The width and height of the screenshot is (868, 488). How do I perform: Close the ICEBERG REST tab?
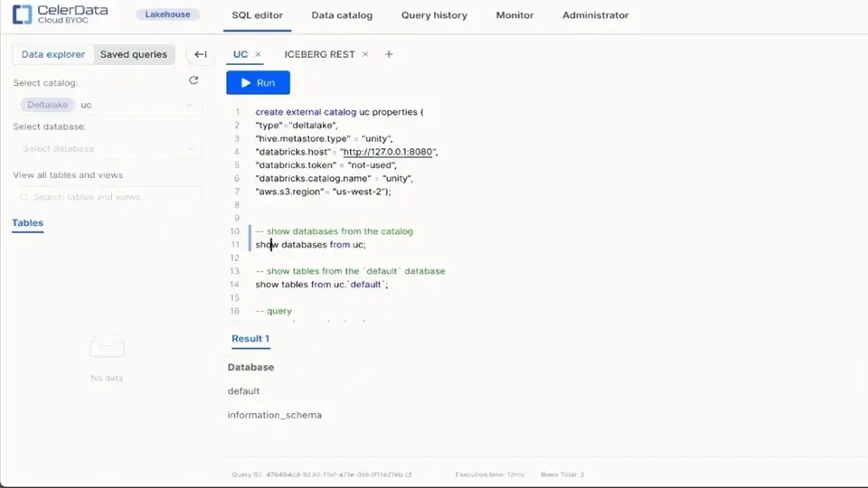(365, 54)
